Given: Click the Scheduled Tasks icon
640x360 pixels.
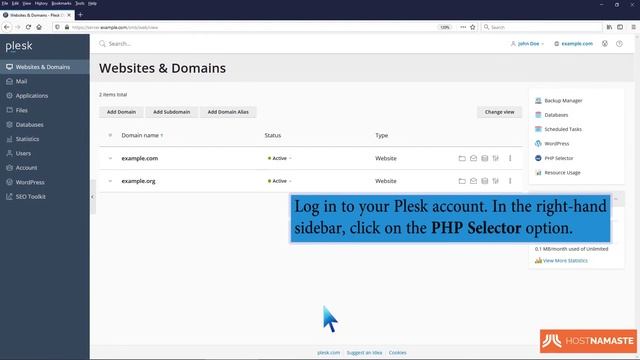Looking at the screenshot, I should pos(538,129).
